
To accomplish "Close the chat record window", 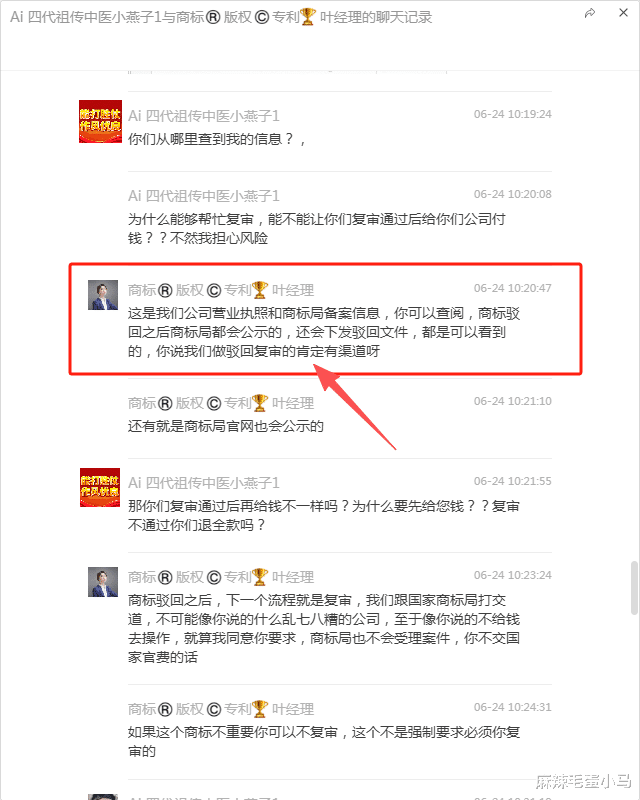I will [x=623, y=13].
